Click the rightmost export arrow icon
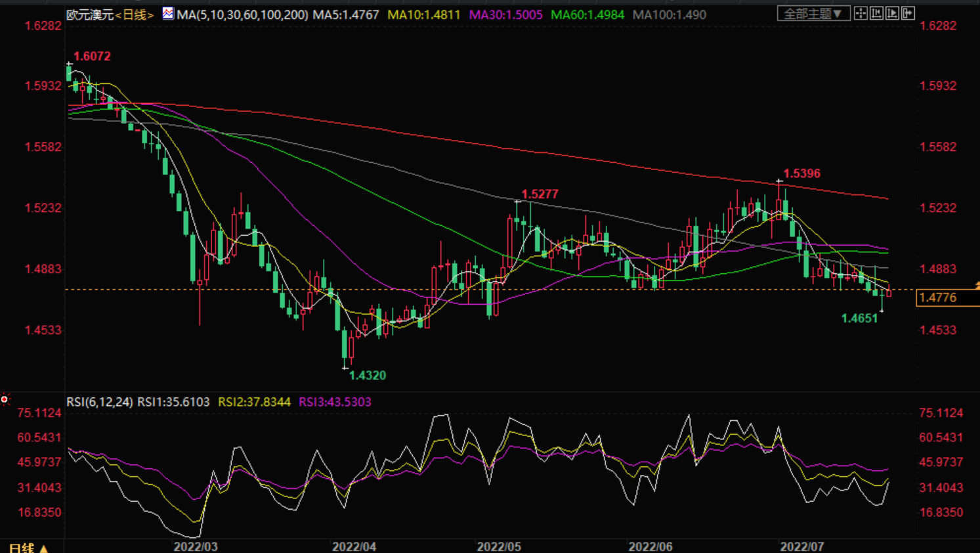 pos(908,13)
